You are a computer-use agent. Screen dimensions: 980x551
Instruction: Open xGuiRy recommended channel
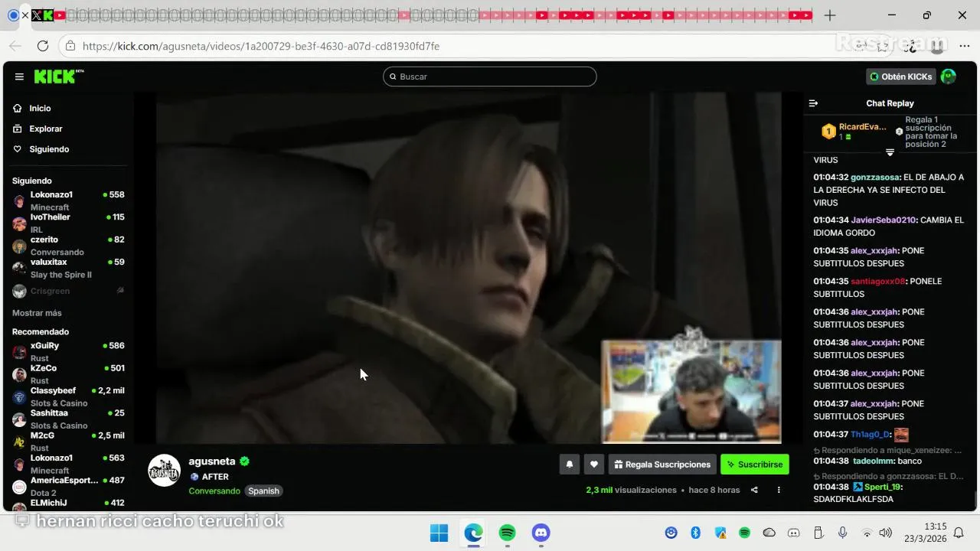[68, 351]
